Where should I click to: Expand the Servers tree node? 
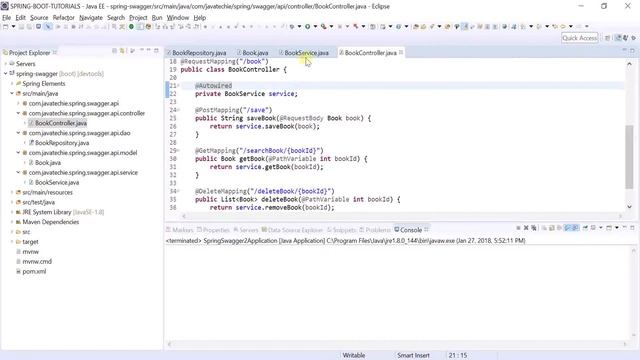6,64
